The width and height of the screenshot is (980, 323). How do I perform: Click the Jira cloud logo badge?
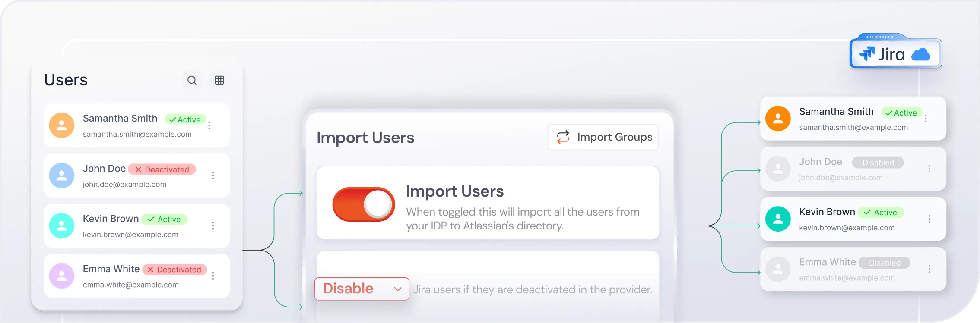click(895, 54)
